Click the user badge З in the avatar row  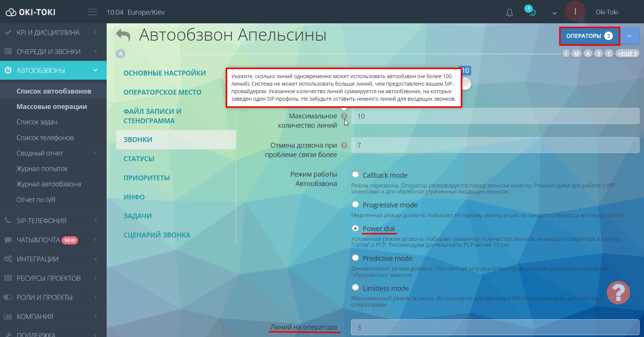coord(599,54)
